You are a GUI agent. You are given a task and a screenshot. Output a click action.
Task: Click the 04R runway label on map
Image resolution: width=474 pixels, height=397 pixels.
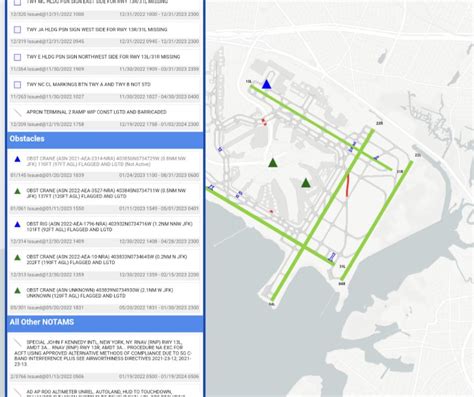tap(342, 284)
